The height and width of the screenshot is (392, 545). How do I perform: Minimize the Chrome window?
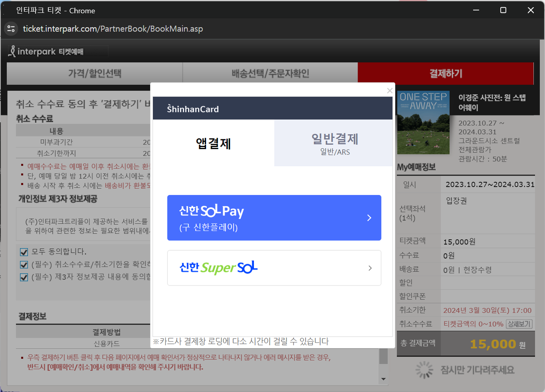476,10
